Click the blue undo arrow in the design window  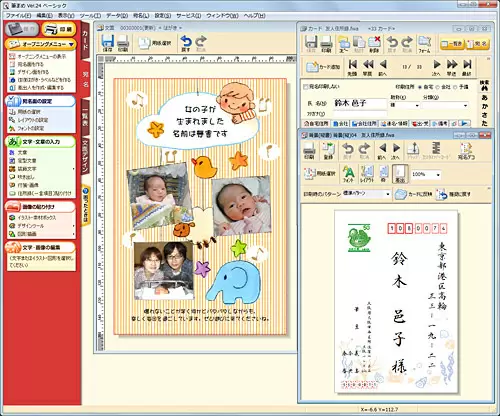(186, 43)
